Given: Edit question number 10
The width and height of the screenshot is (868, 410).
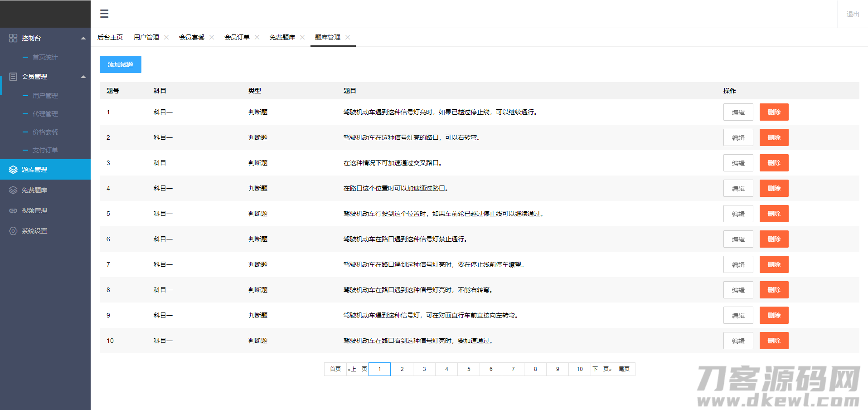Looking at the screenshot, I should tap(738, 341).
